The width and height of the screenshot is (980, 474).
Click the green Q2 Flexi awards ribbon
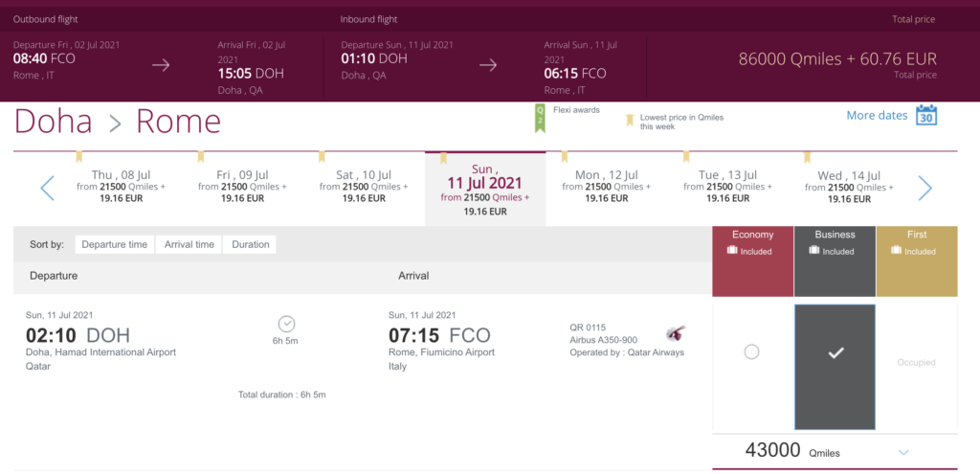pyautogui.click(x=540, y=119)
